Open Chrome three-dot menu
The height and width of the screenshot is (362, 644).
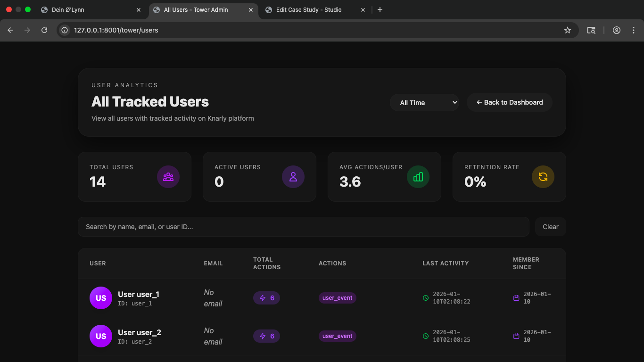(x=632, y=30)
